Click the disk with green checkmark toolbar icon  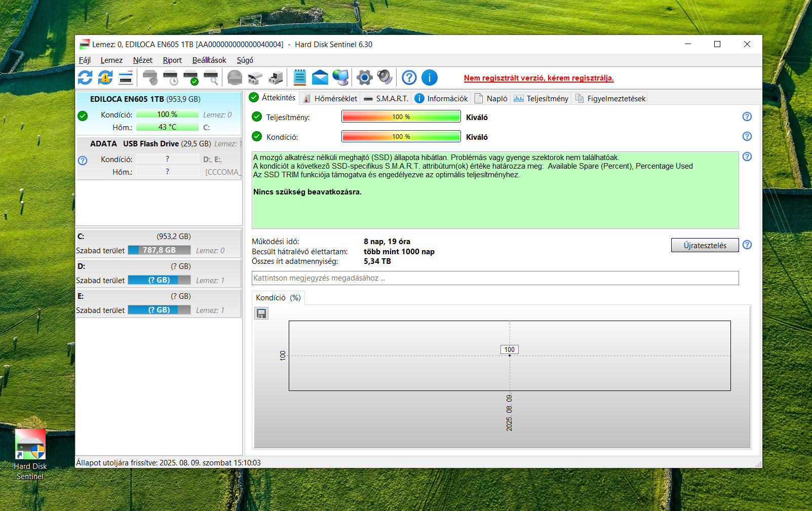[190, 77]
